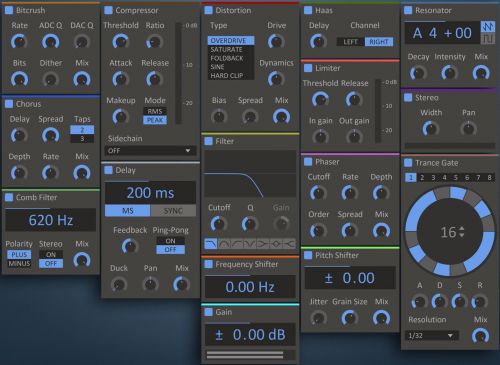Switch Delay time to SYNC mode
Screen dimensions: 500x365
pyautogui.click(x=173, y=211)
